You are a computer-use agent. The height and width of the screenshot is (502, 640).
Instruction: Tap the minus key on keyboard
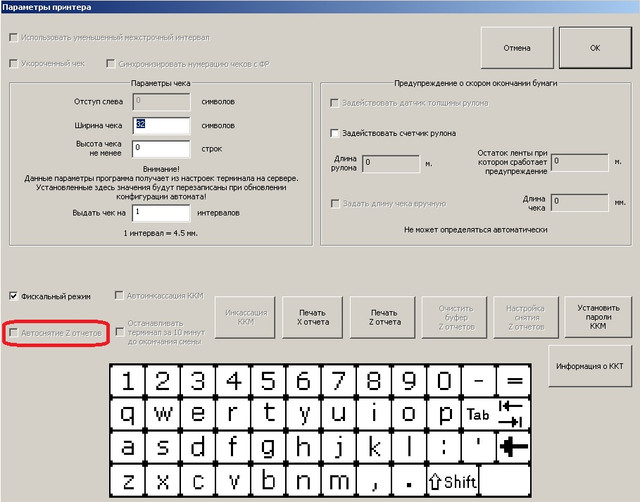[479, 381]
